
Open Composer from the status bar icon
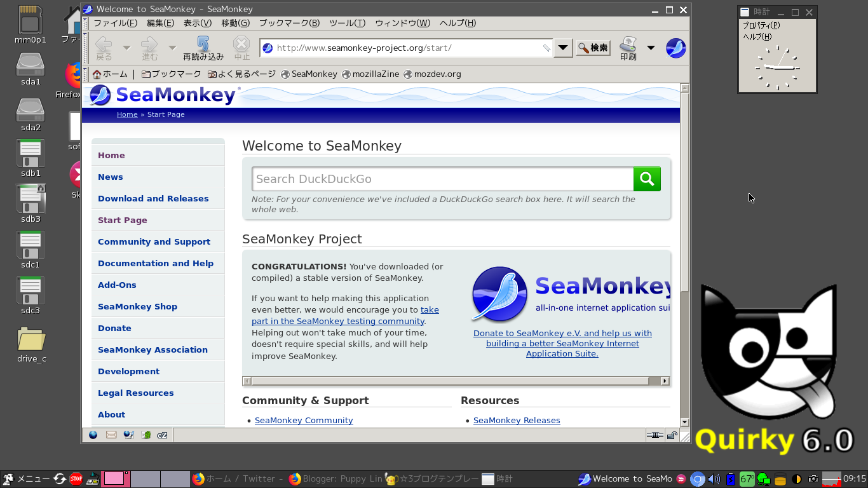coord(128,435)
